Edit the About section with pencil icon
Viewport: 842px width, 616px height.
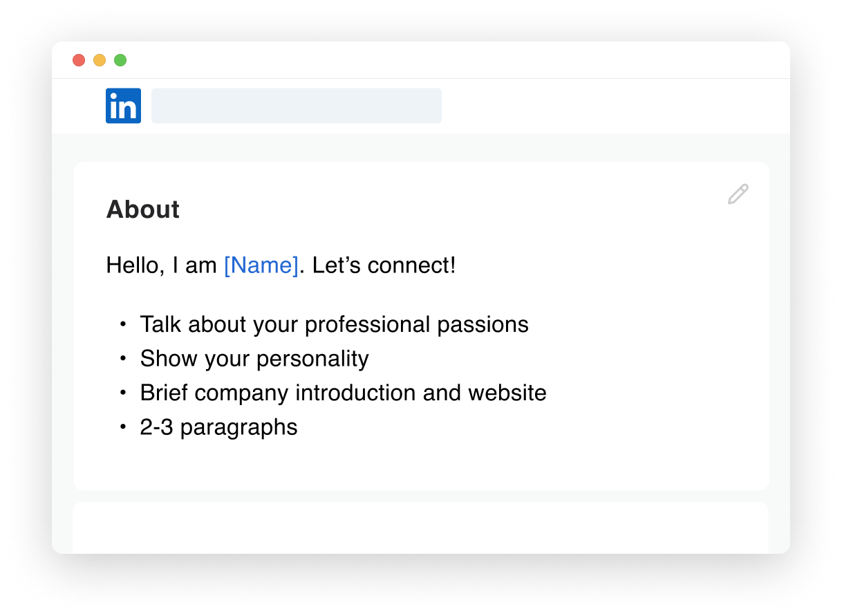pyautogui.click(x=738, y=194)
